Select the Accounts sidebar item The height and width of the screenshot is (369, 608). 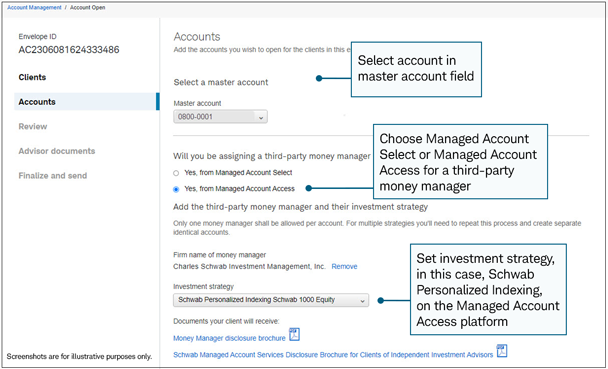pos(86,102)
